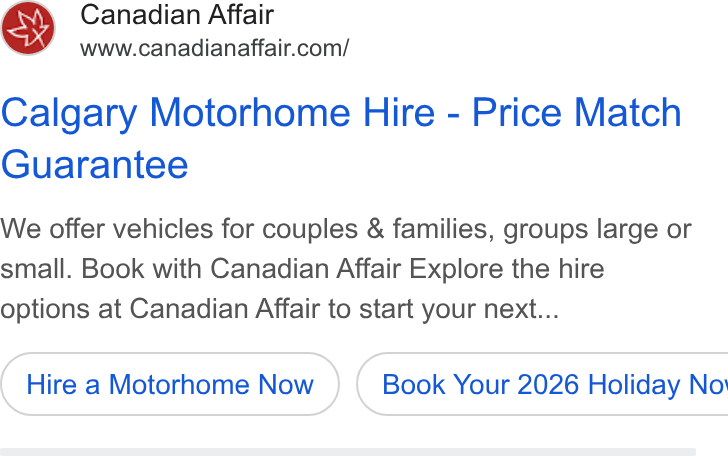Click the 'small. Book with Canadian Affair' line
The image size is (728, 456).
(302, 269)
